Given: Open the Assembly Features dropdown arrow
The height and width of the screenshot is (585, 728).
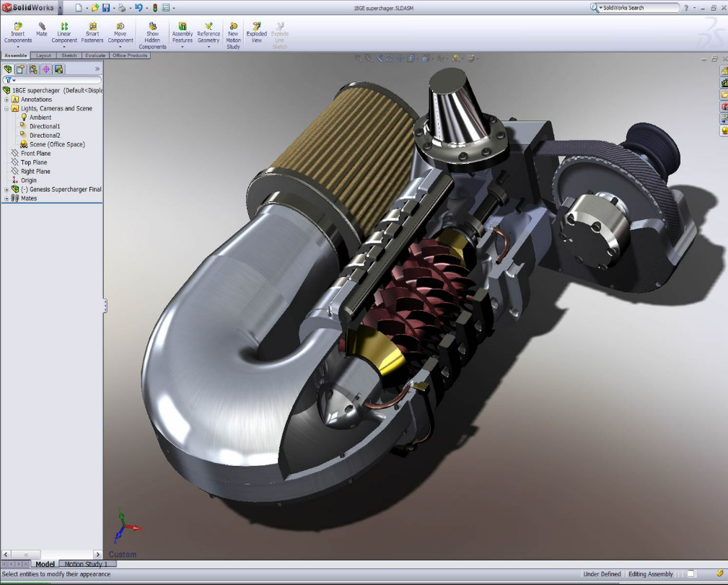Looking at the screenshot, I should pyautogui.click(x=183, y=47).
